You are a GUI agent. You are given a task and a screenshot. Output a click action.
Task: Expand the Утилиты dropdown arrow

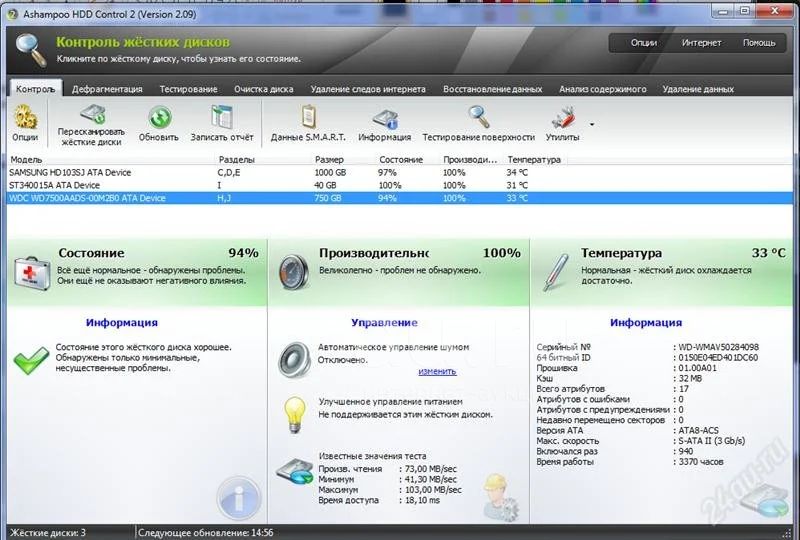click(x=592, y=124)
